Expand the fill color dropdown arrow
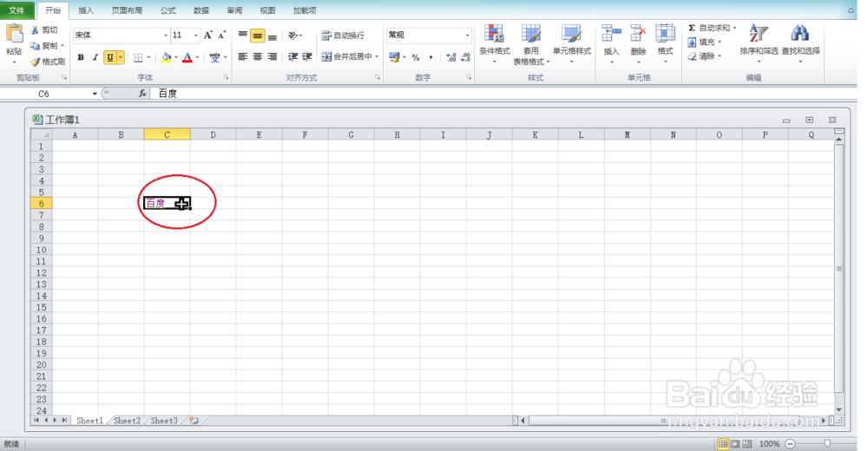 point(176,57)
